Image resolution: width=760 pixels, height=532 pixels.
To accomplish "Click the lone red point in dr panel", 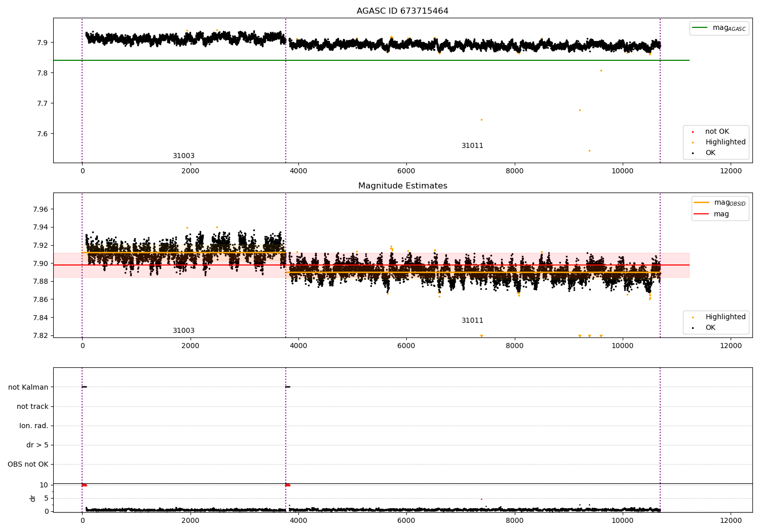I will 481,499.
